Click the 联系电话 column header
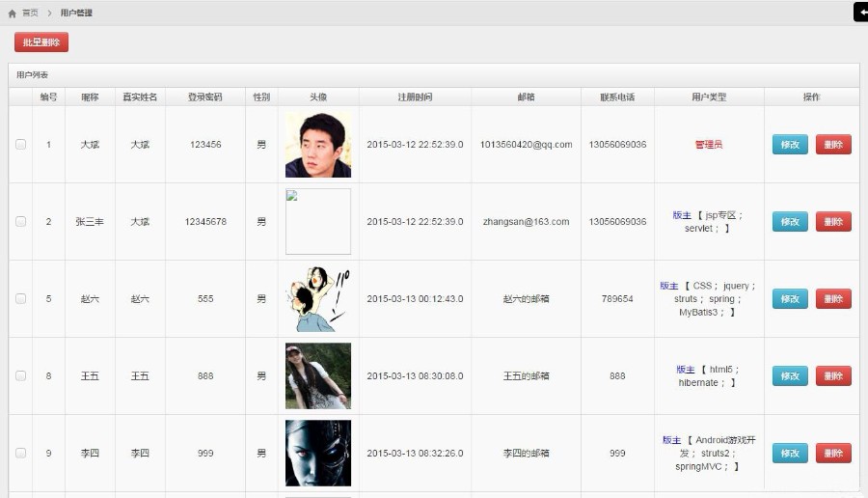The height and width of the screenshot is (498, 868). [x=617, y=97]
